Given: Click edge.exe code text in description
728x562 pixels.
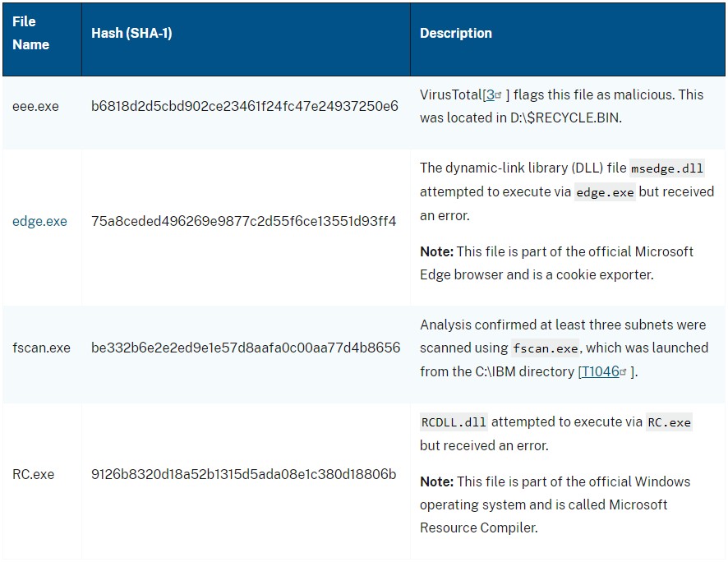Looking at the screenshot, I should point(606,192).
